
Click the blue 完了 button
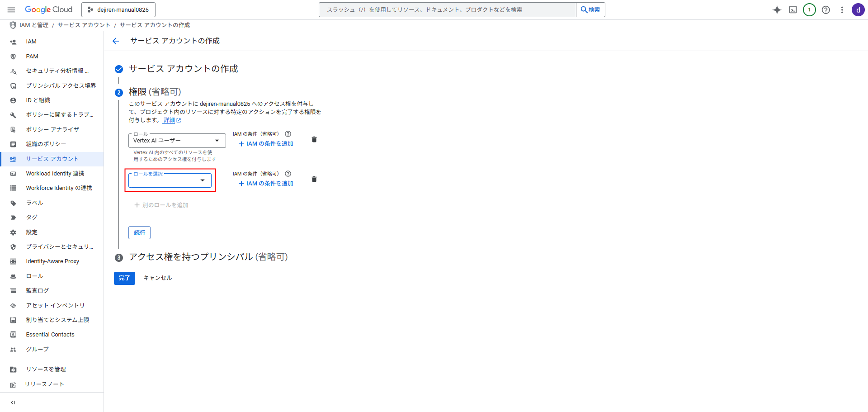pos(124,278)
